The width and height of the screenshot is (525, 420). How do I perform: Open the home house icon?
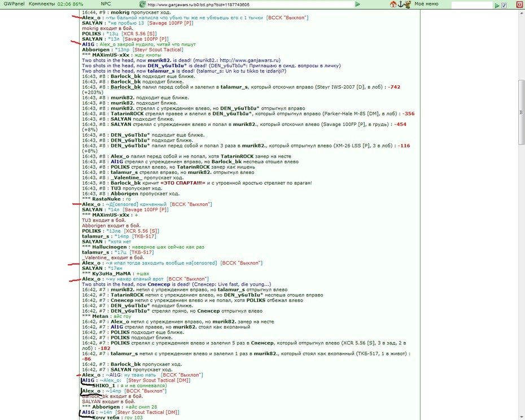coord(393,5)
